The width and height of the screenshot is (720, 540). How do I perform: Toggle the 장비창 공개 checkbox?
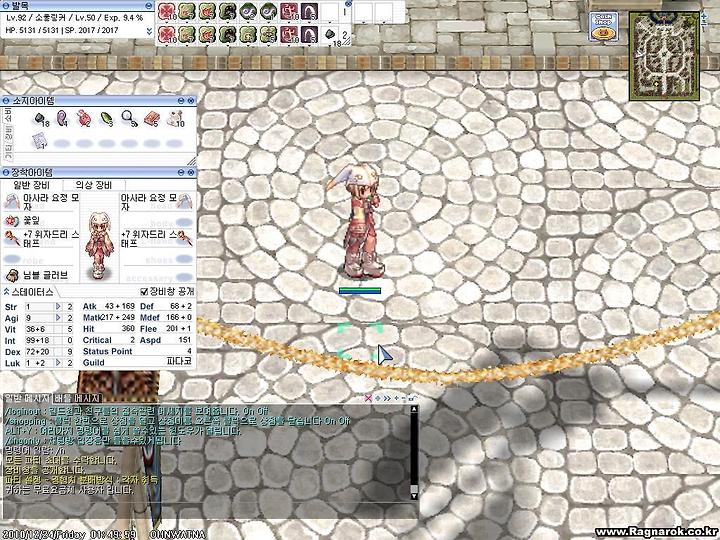pos(144,292)
